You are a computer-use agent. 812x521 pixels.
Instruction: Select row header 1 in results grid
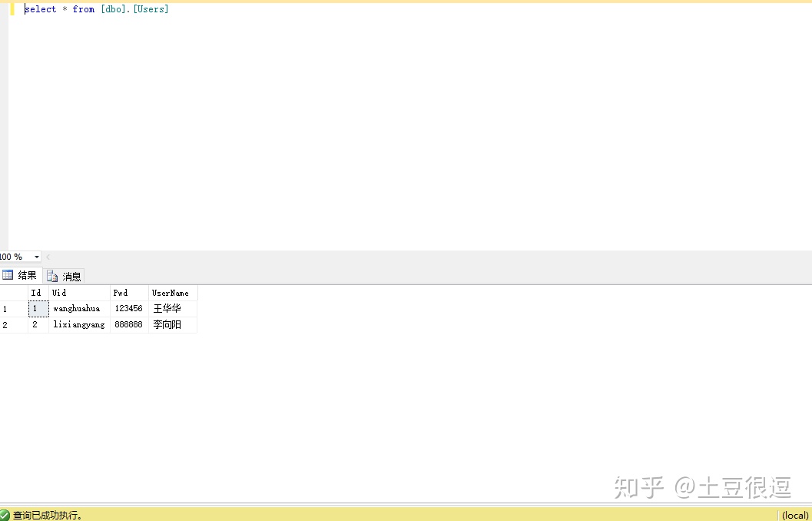click(x=14, y=309)
